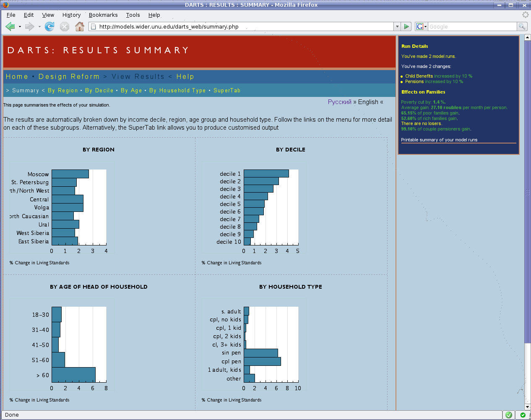Click the Stop loading icon
Viewport: 531px width, 420px height.
64,27
